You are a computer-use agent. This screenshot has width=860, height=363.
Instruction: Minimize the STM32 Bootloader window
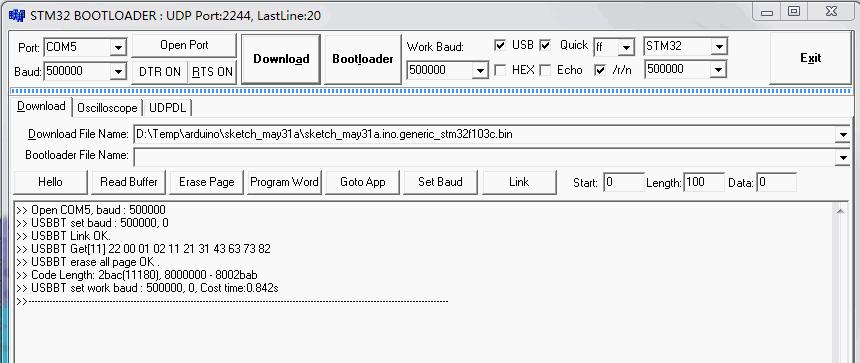[767, 12]
